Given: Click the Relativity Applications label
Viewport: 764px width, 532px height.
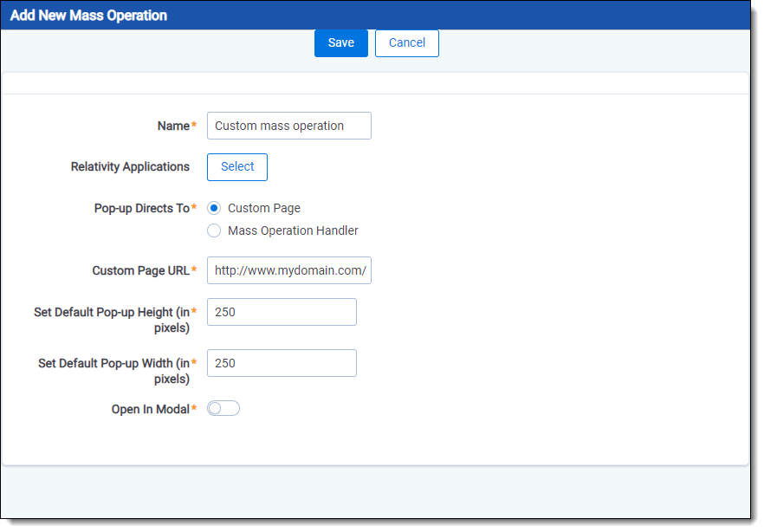Looking at the screenshot, I should pos(130,166).
